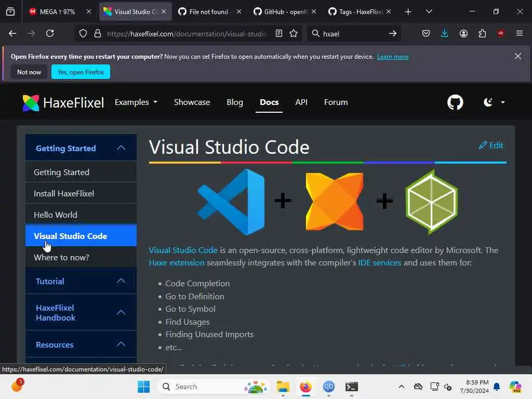Image resolution: width=532 pixels, height=399 pixels.
Task: Collapse HaxeFlixel Handbook section
Action: (x=81, y=312)
